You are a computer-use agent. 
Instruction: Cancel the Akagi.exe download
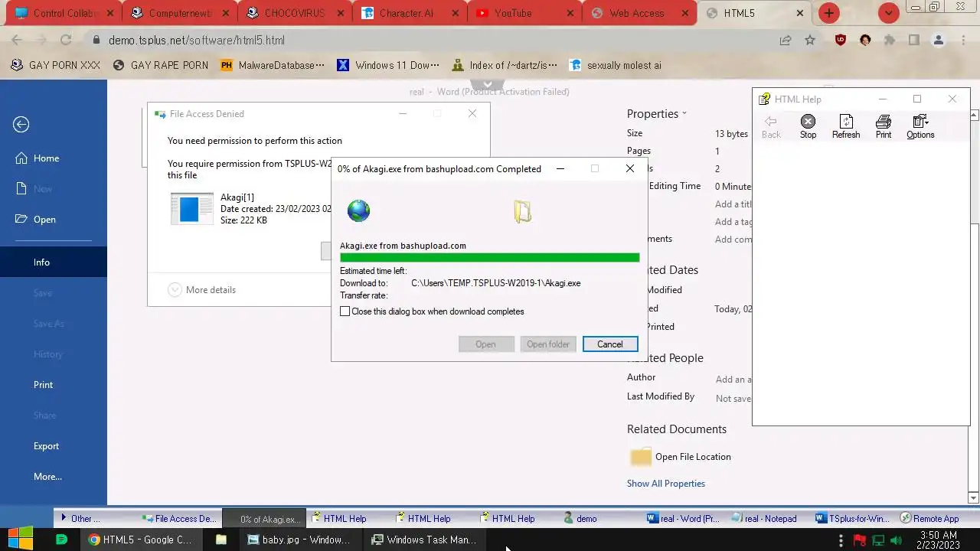tap(610, 344)
